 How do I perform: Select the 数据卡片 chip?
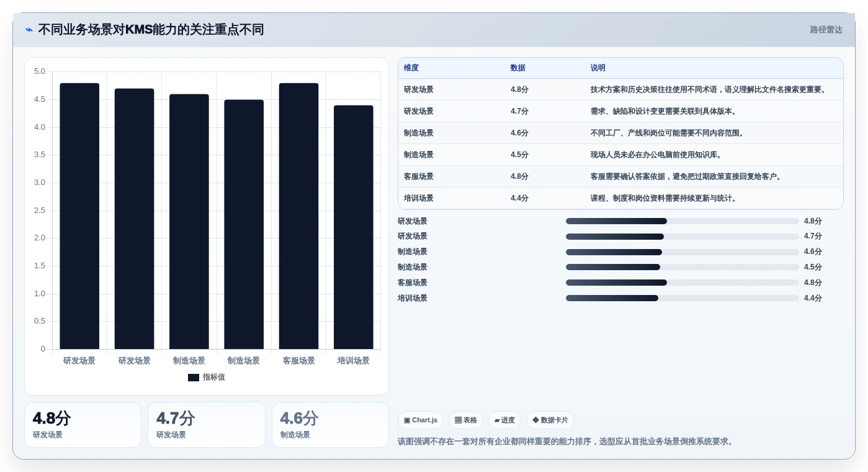coord(550,420)
